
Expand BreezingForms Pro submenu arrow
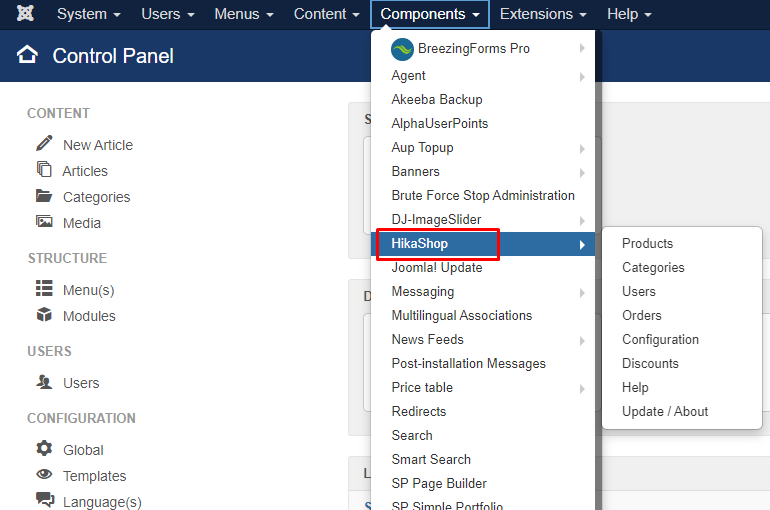coord(582,48)
